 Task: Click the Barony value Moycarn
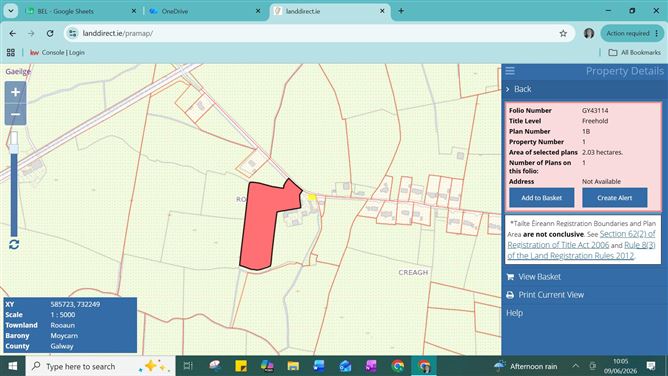[64, 336]
